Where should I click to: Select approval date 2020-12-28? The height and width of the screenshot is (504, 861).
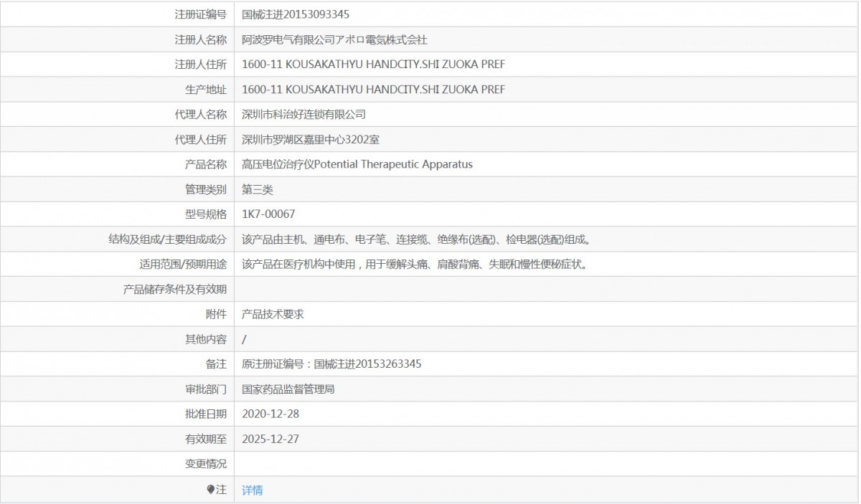pos(270,414)
